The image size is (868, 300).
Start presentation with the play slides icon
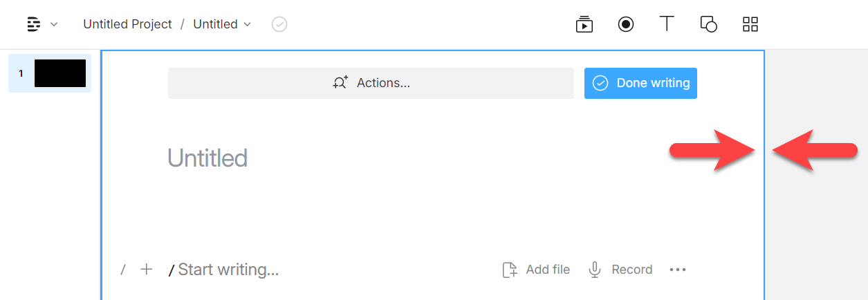pyautogui.click(x=584, y=24)
